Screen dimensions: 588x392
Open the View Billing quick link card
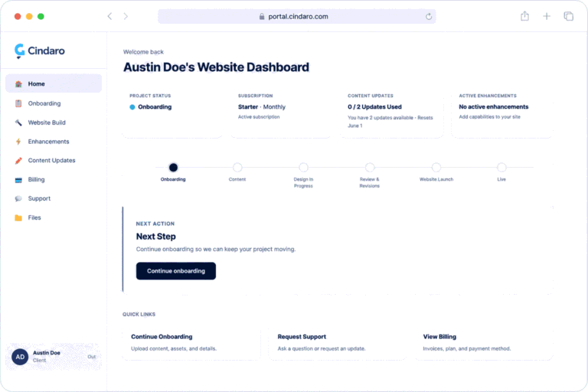[484, 343]
